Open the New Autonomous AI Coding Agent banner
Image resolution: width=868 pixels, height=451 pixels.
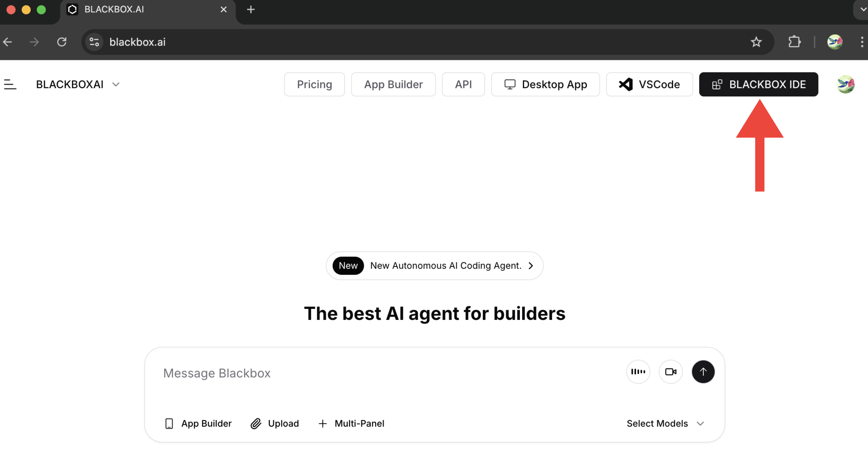point(434,265)
